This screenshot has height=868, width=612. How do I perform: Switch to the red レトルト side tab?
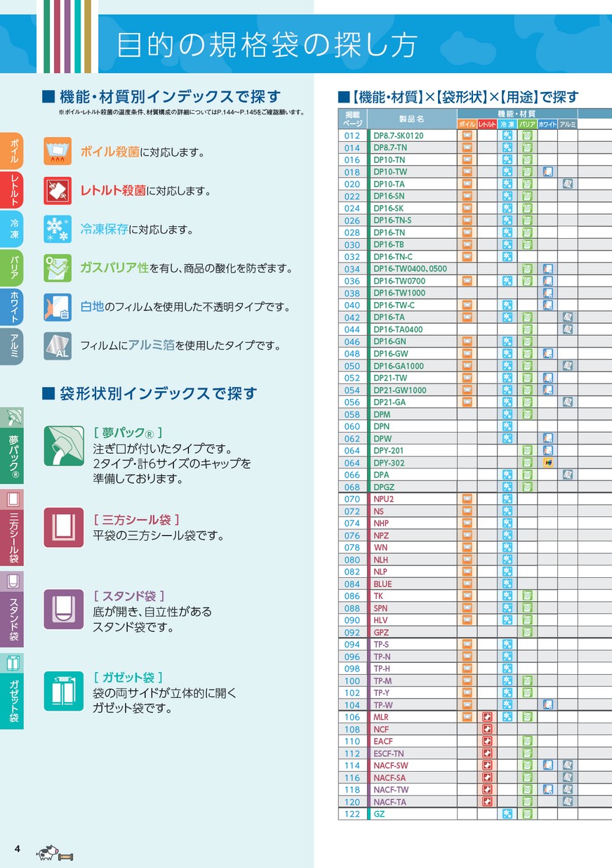point(13,190)
